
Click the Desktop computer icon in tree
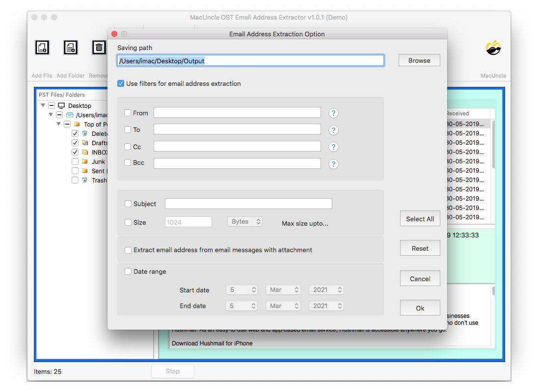tap(61, 105)
